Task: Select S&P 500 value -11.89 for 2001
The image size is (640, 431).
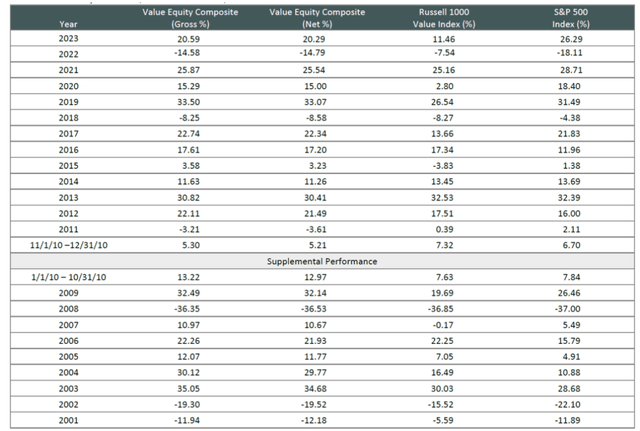Action: (x=567, y=420)
